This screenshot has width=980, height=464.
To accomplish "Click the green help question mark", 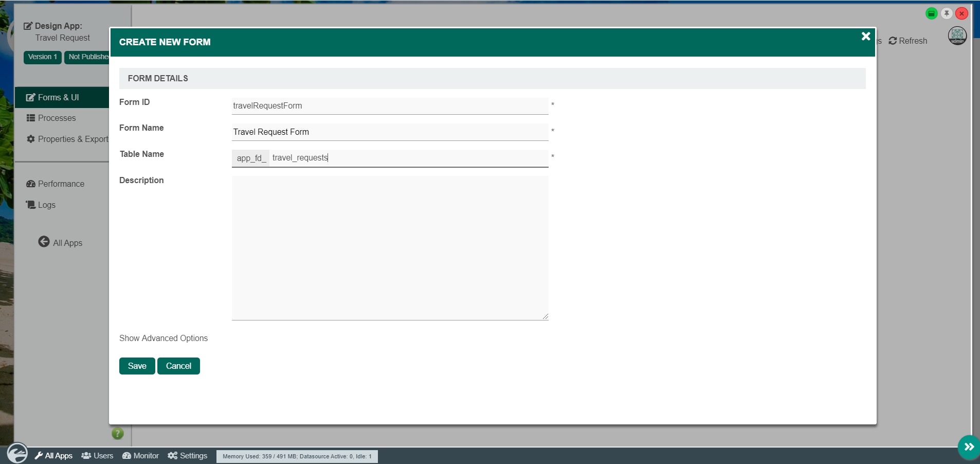I will pos(117,434).
